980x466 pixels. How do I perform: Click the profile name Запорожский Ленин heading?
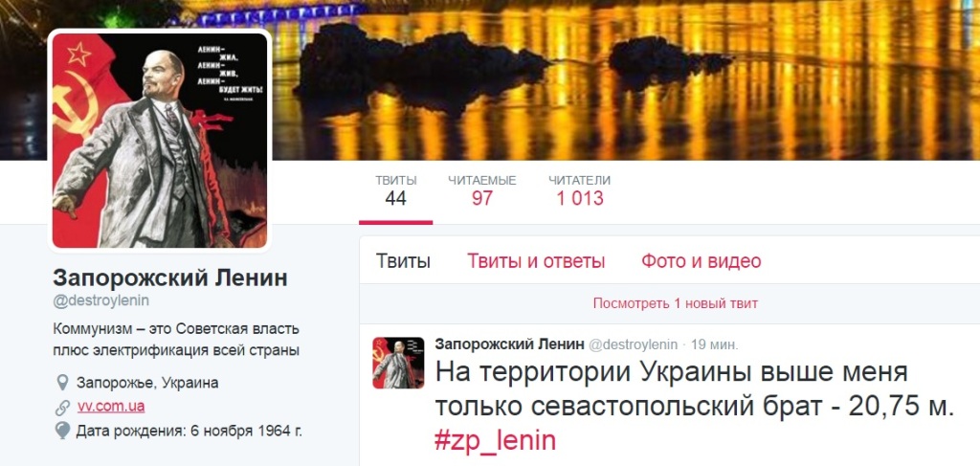pos(170,278)
